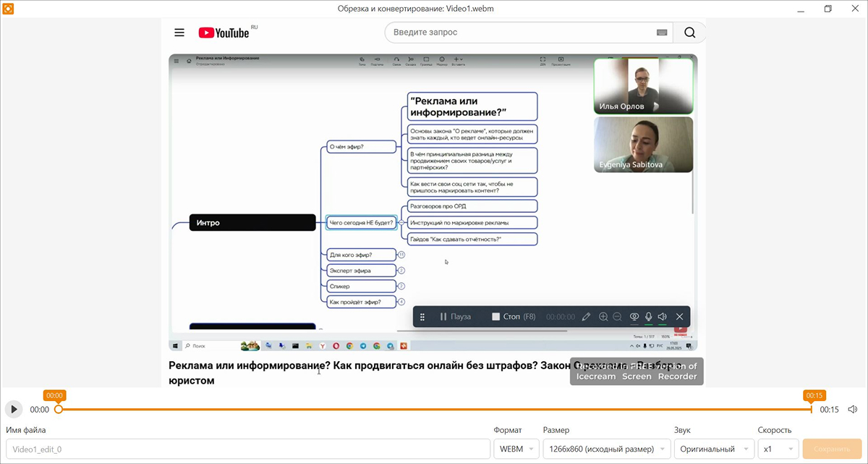Screen dimensions: 868x464
Task: Open the Формат WEBM dropdown
Action: pos(516,449)
